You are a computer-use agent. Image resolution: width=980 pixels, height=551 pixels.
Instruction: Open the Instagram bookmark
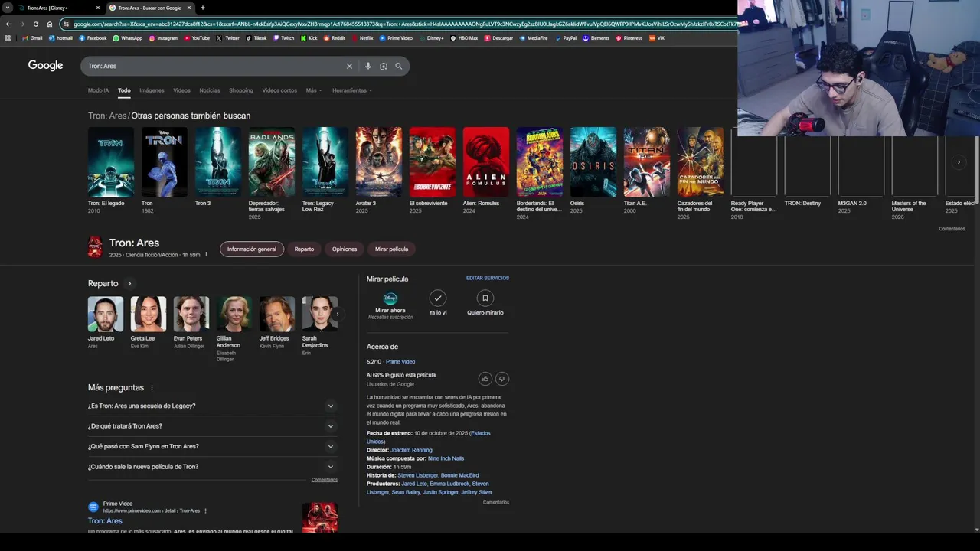(163, 38)
